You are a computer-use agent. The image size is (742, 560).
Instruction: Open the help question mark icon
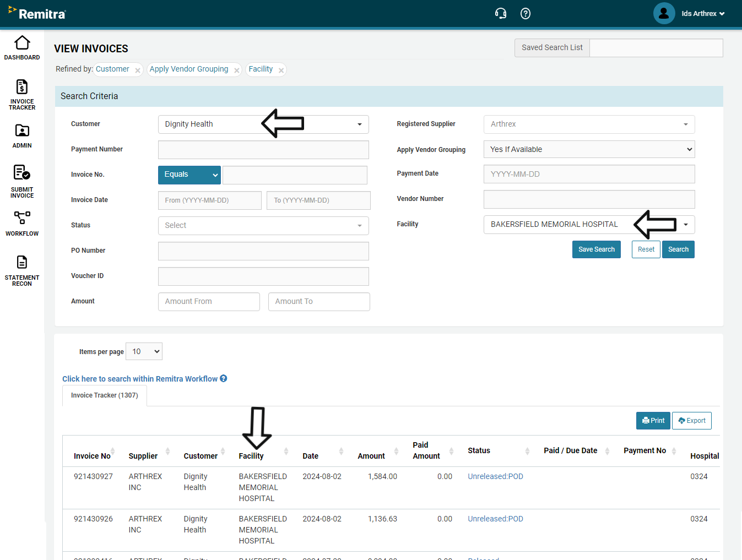526,14
